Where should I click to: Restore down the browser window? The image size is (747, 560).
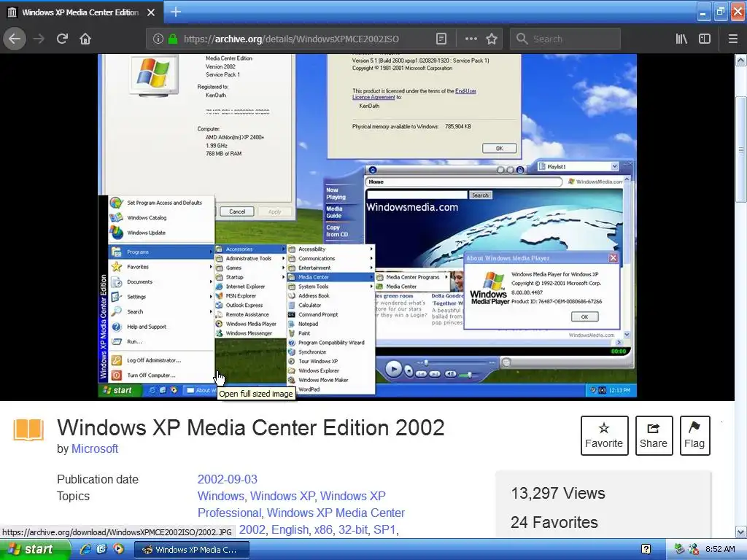click(x=720, y=12)
